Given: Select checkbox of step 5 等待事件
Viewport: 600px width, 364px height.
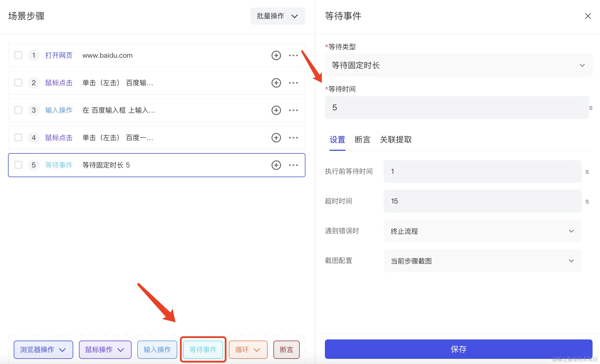Looking at the screenshot, I should pyautogui.click(x=18, y=165).
